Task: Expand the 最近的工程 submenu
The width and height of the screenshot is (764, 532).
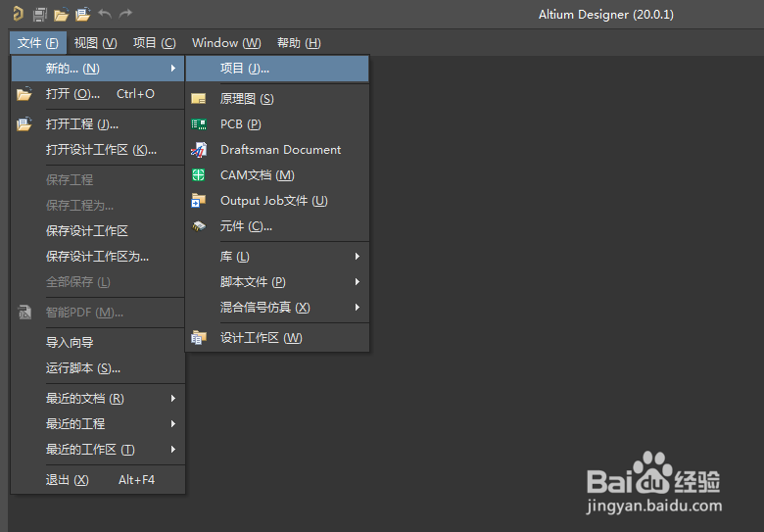Action: point(98,424)
